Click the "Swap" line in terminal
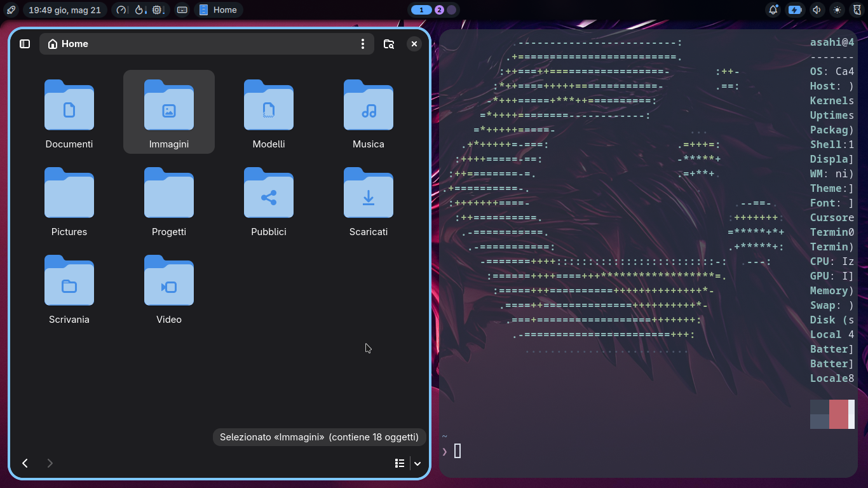868x488 pixels. (x=832, y=305)
